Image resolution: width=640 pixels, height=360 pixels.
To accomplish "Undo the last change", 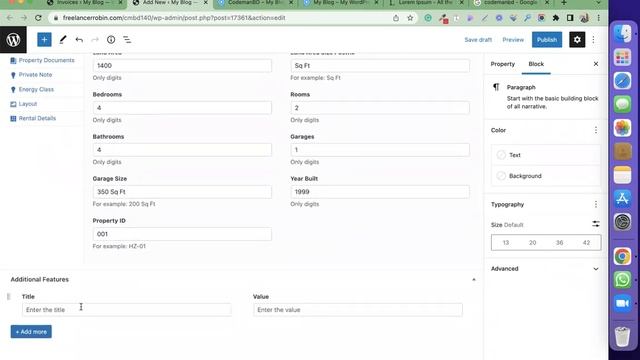I will [79, 40].
